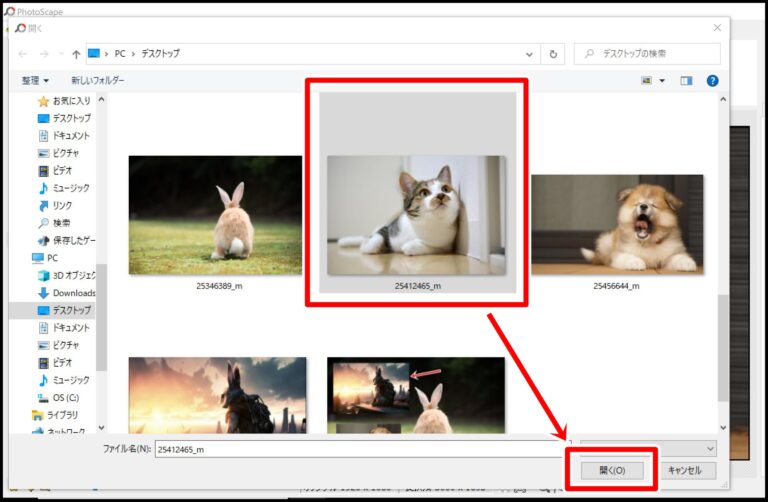Change the view layout icon
This screenshot has width=768, height=502.
point(647,80)
